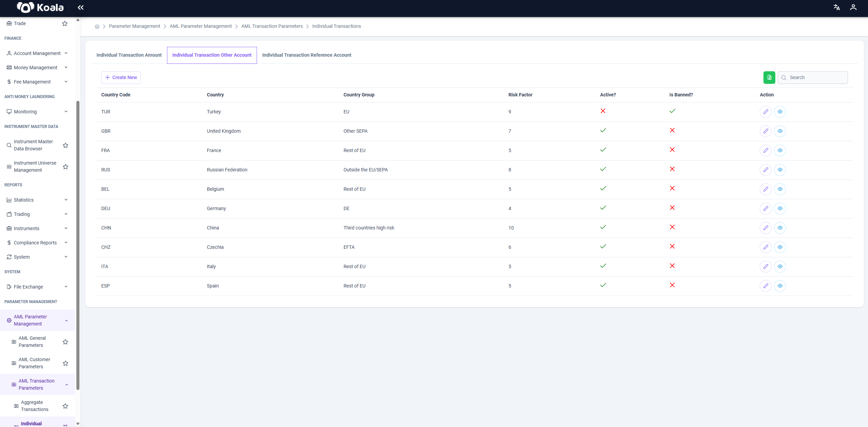The width and height of the screenshot is (868, 427).
Task: Switch to Individual Transaction Amount tab
Action: [129, 55]
